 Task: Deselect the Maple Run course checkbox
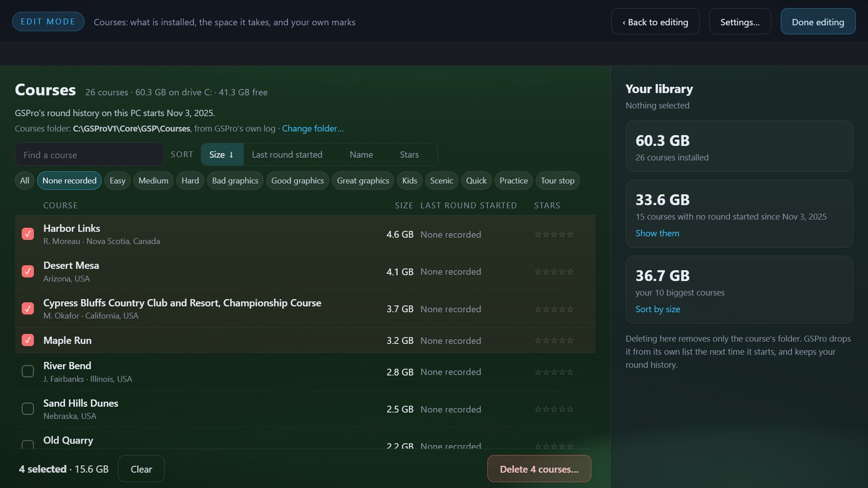pyautogui.click(x=28, y=340)
